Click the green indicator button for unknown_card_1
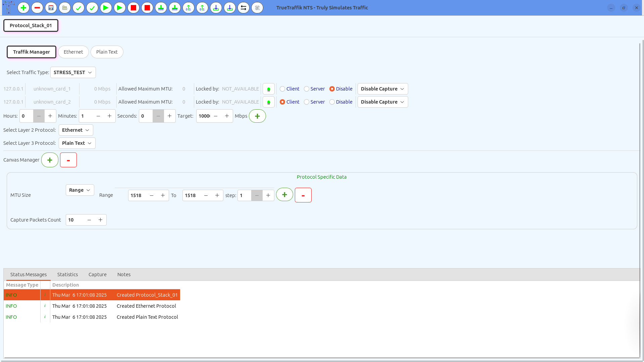Viewport: 644px width, 362px height. (x=268, y=89)
